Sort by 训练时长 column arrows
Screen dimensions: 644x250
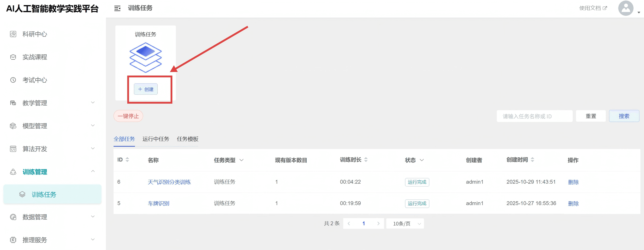366,160
